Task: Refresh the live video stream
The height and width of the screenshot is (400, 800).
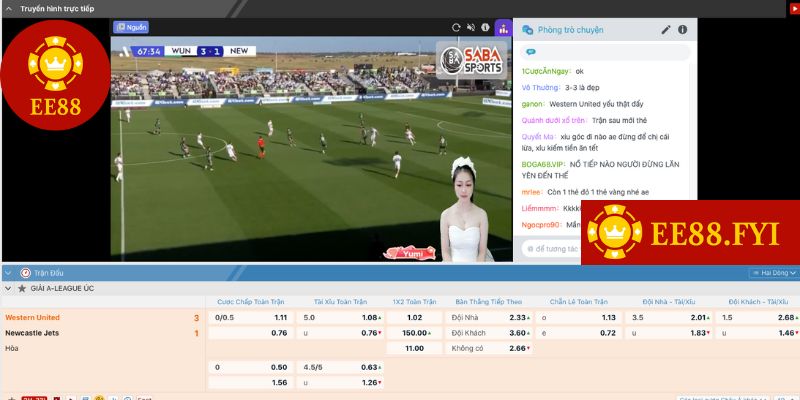Action: point(456,28)
